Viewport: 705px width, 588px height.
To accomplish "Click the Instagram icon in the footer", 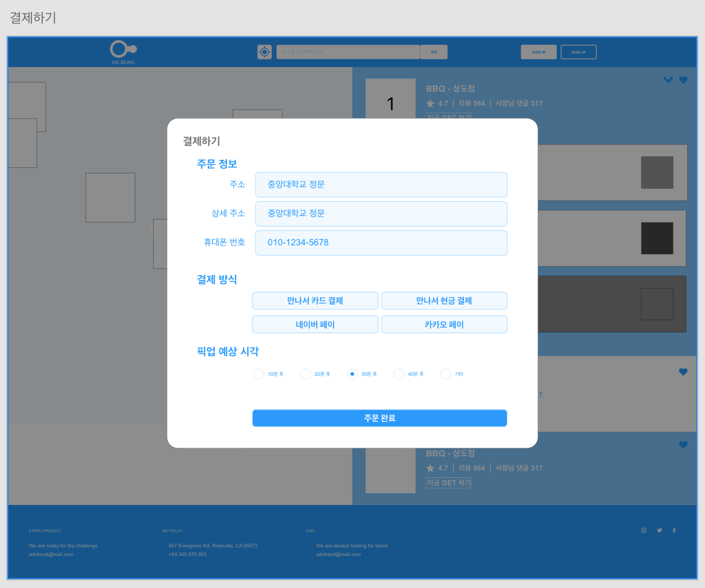I will pyautogui.click(x=643, y=530).
